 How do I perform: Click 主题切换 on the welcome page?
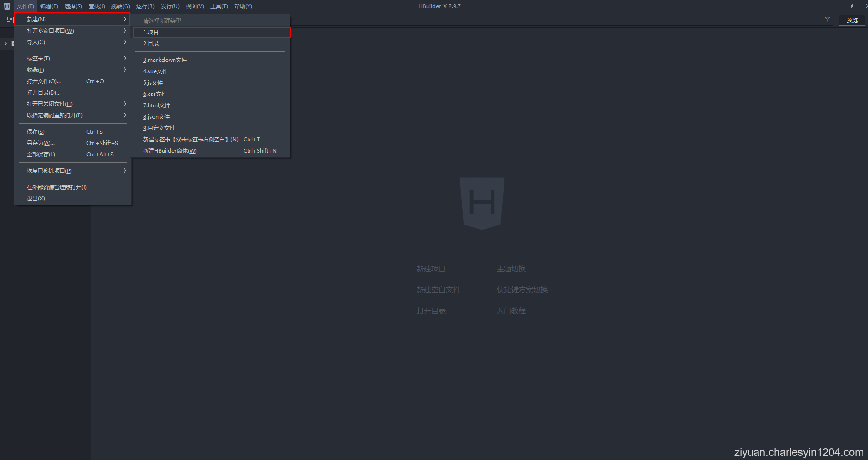pyautogui.click(x=511, y=269)
